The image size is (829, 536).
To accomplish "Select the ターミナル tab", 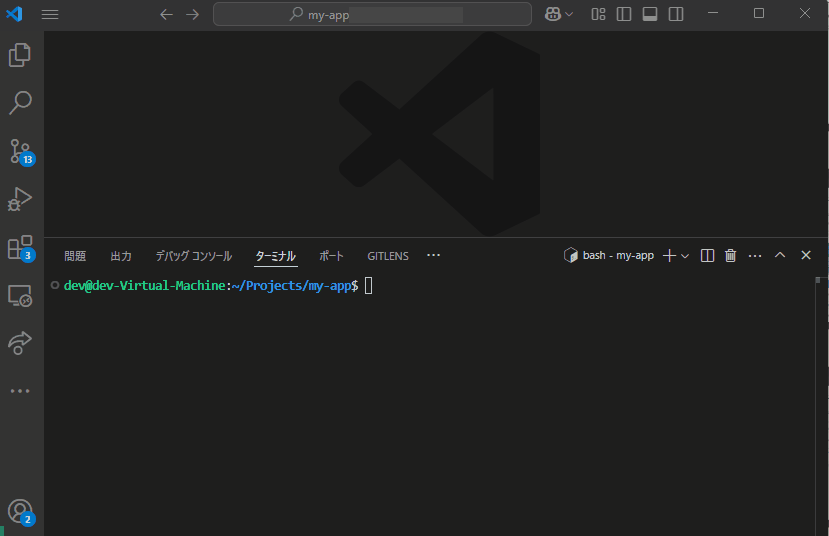I will coord(275,256).
